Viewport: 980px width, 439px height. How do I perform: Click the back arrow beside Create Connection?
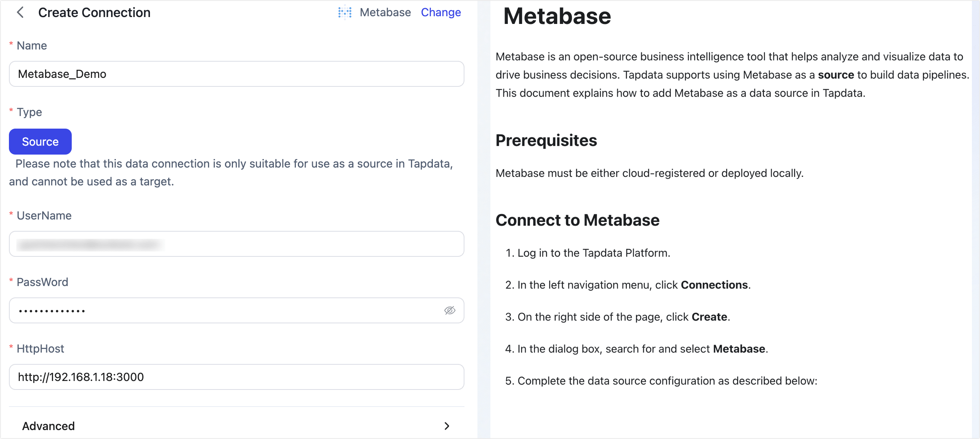20,13
